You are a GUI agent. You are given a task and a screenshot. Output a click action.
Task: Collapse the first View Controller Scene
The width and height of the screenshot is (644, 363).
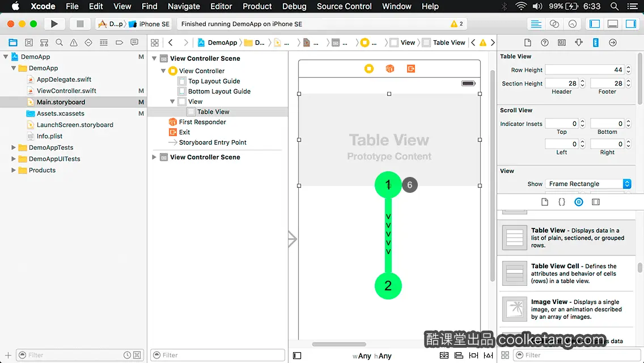[x=154, y=58]
